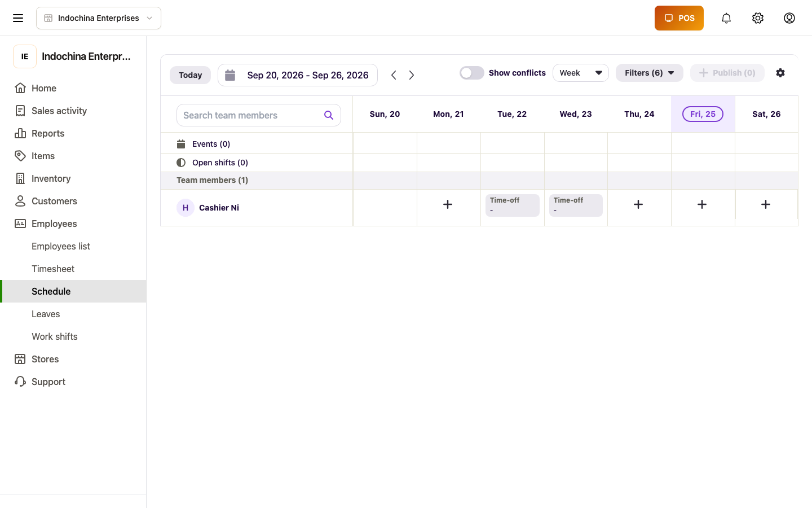Open the Leaves sub-page

click(73, 314)
